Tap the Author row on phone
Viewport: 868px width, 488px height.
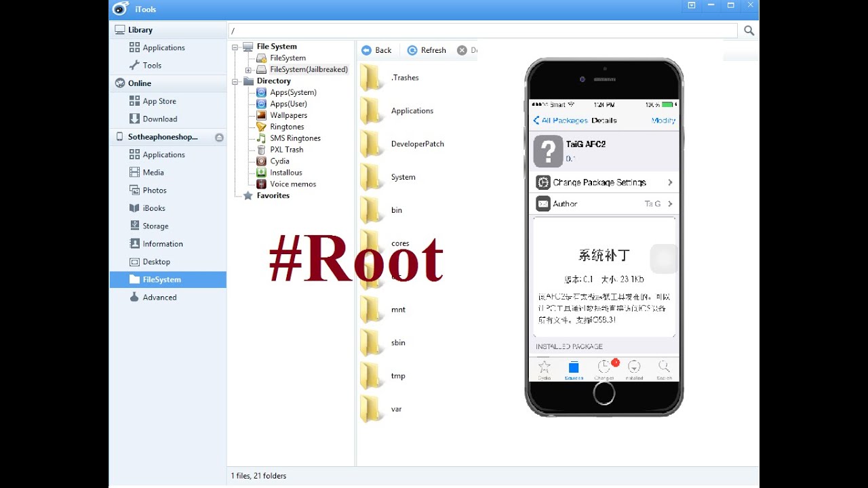click(x=604, y=203)
